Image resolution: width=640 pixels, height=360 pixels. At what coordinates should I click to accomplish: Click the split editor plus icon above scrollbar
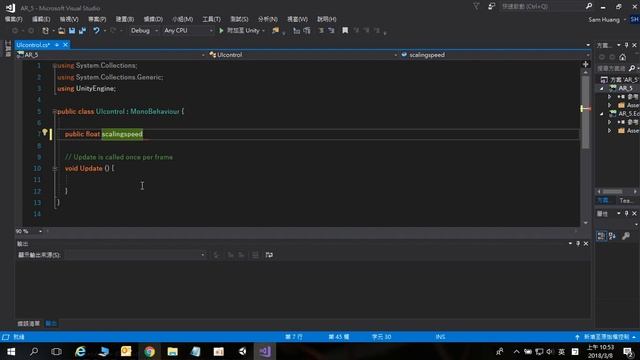[585, 64]
